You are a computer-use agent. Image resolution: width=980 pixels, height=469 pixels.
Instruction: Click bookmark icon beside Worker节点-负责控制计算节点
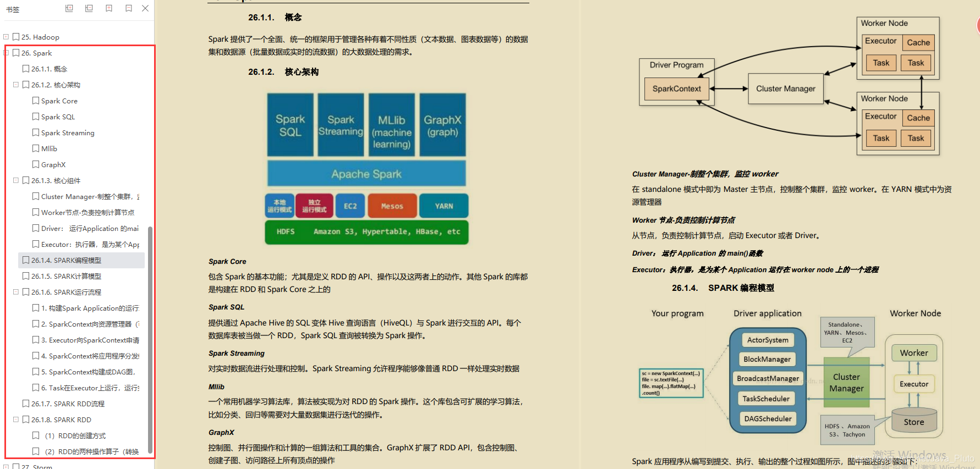pyautogui.click(x=36, y=212)
